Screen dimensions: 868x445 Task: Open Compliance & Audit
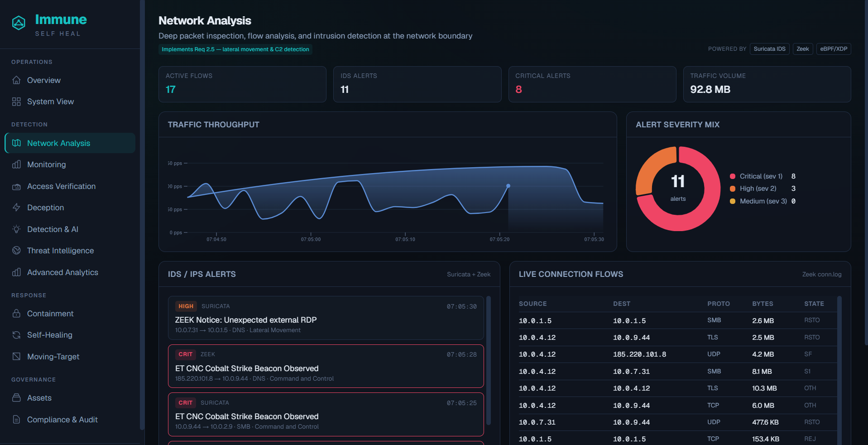(70, 420)
